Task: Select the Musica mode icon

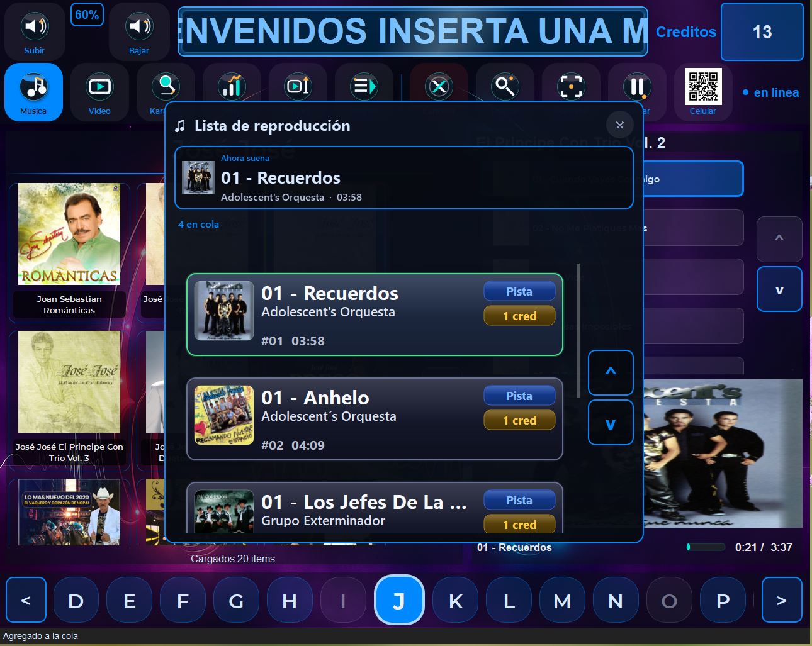Action: coord(34,92)
